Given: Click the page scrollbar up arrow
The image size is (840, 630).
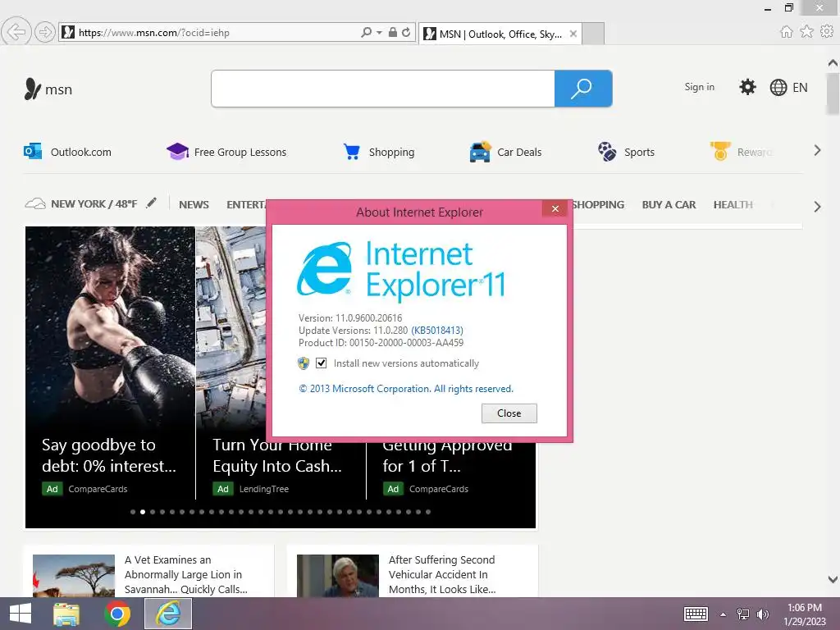Looking at the screenshot, I should pyautogui.click(x=833, y=62).
